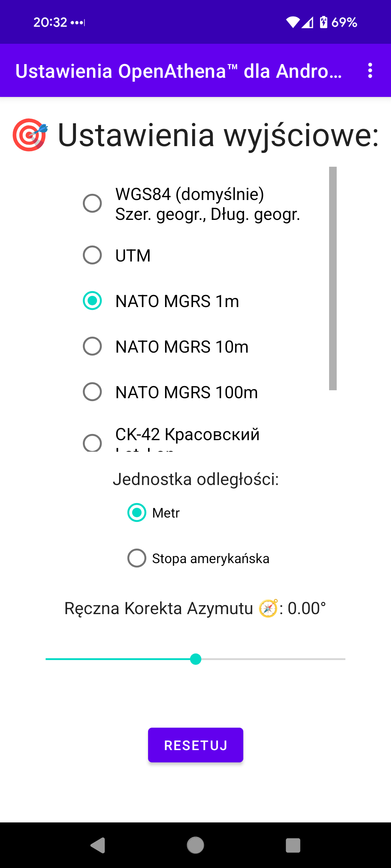This screenshot has height=868, width=391.
Task: Tap the Wi-Fi status icon
Action: point(293,22)
